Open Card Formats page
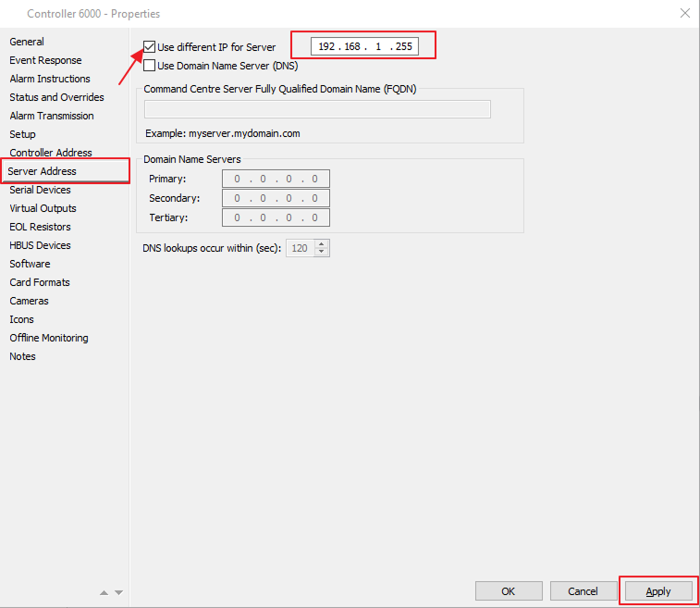Image resolution: width=700 pixels, height=608 pixels. (40, 282)
